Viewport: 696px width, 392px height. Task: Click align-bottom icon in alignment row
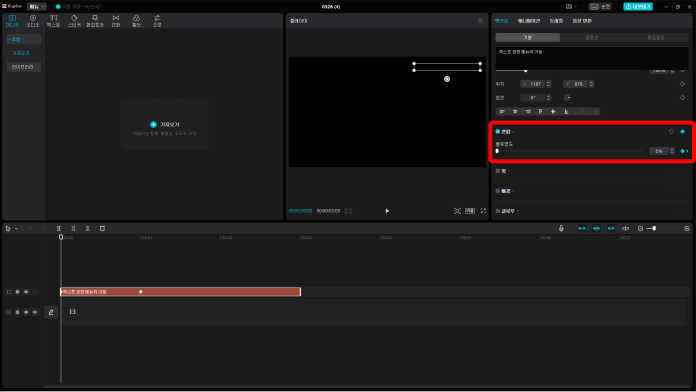566,111
